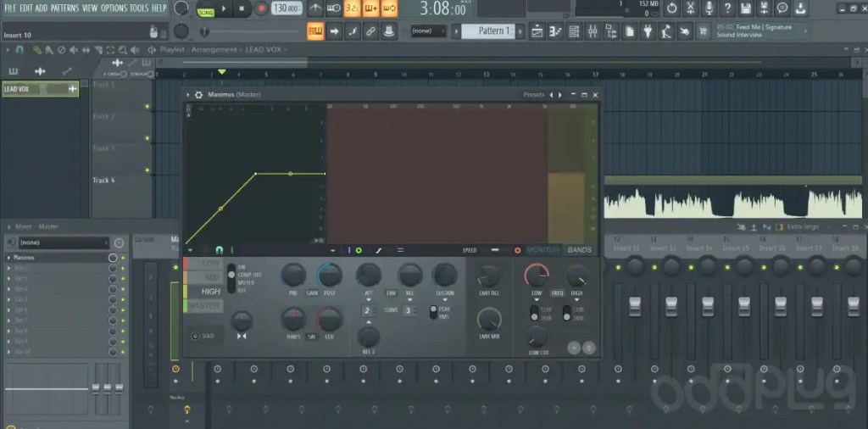The height and width of the screenshot is (429, 868).
Task: Open the Browser view icon
Action: (611, 31)
